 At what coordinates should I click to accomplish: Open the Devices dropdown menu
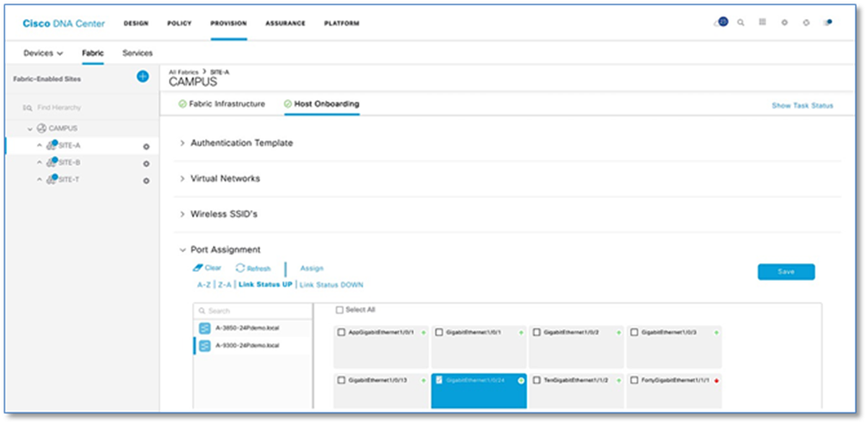tap(43, 53)
